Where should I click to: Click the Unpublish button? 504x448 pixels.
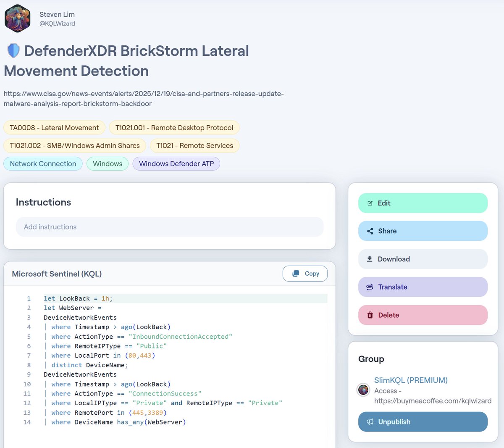pyautogui.click(x=423, y=422)
